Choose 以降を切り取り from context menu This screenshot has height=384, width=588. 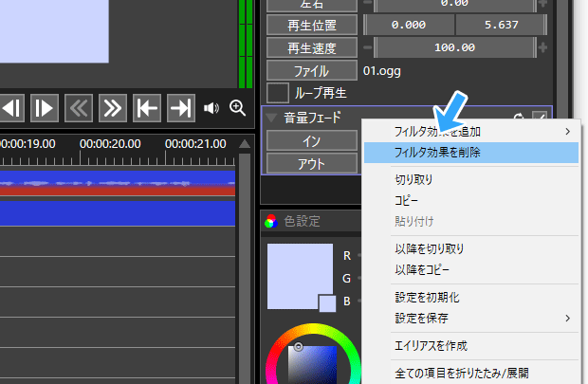(x=471, y=248)
